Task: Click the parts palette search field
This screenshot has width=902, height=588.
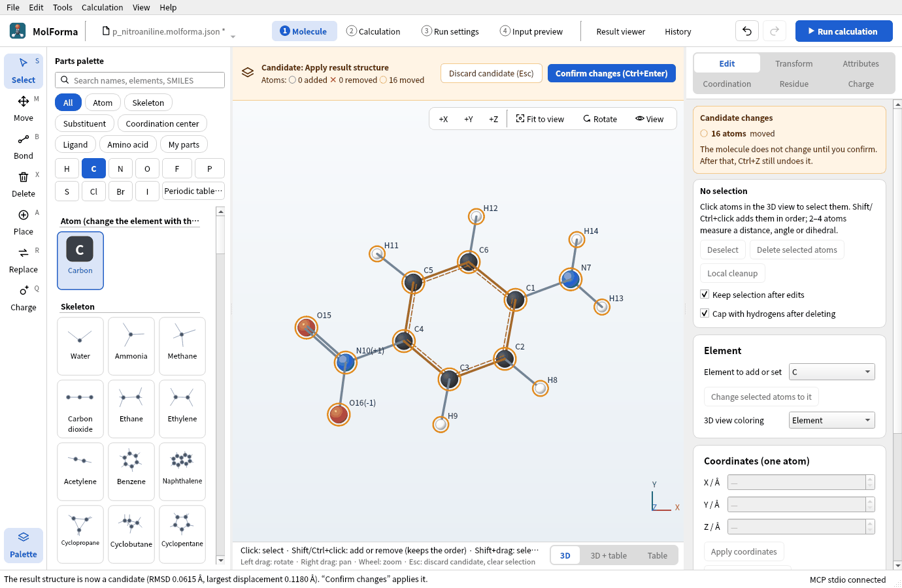Action: [140, 80]
